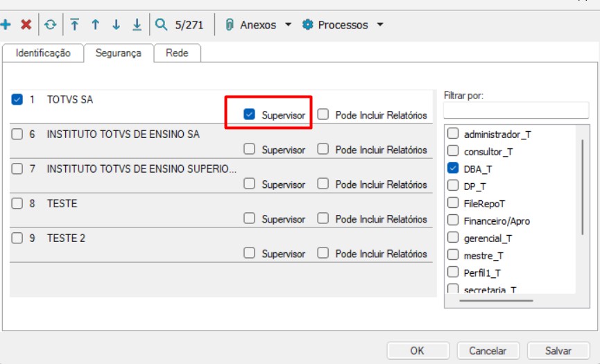Click the Salvar button

coord(558,351)
